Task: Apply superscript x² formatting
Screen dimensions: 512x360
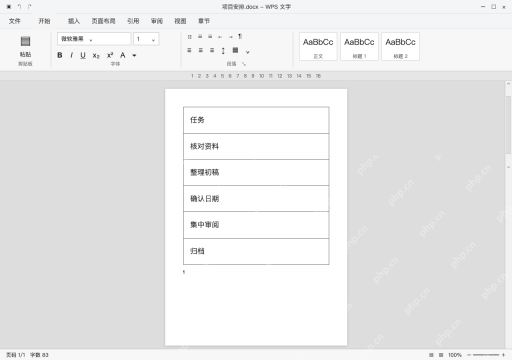Action: [x=110, y=55]
